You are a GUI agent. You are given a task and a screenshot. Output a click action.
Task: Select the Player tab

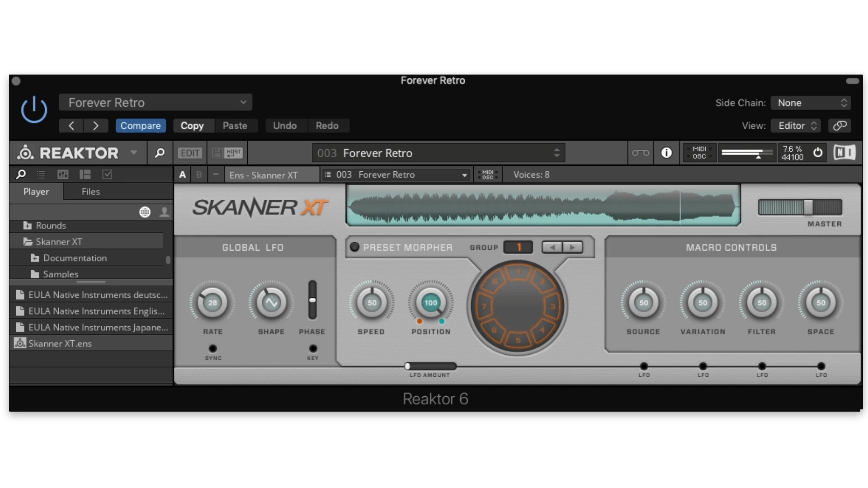pos(36,192)
